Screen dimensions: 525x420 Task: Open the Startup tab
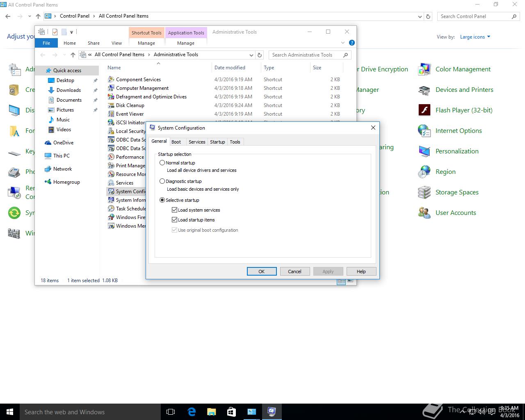(x=217, y=142)
